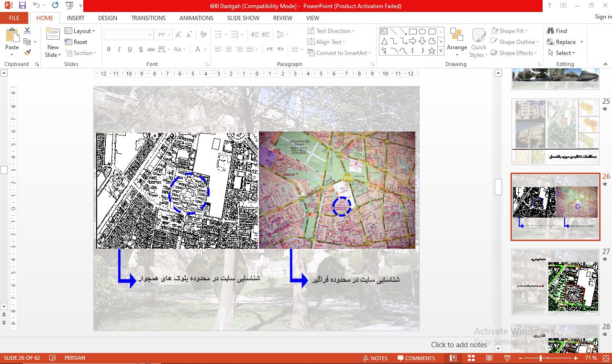Toggle Bold formatting
Viewport: 612px width, 364px height.
click(109, 49)
